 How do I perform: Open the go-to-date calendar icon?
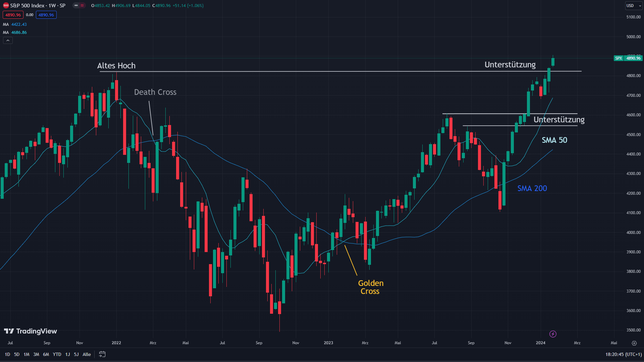[x=102, y=354]
